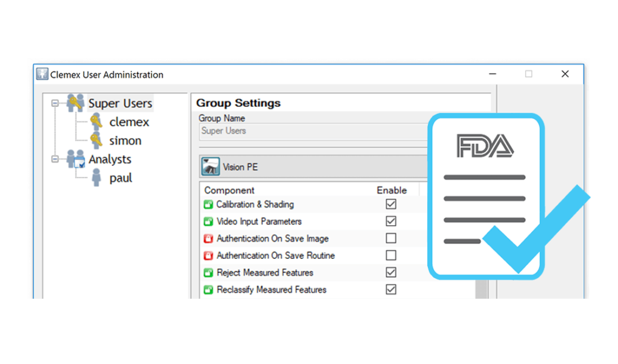The height and width of the screenshot is (364, 618).
Task: Click the Video Input Parameters row label
Action: (x=259, y=222)
